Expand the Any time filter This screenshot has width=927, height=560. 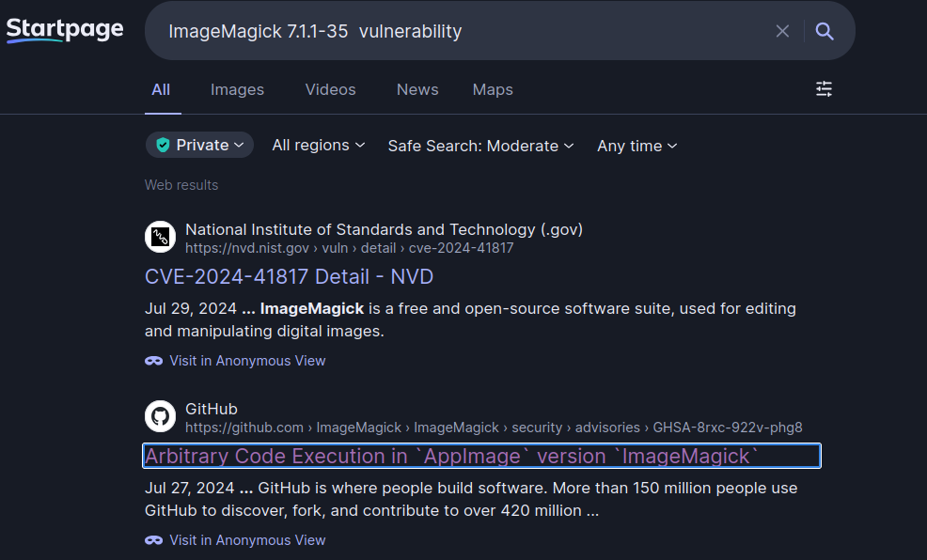point(636,146)
